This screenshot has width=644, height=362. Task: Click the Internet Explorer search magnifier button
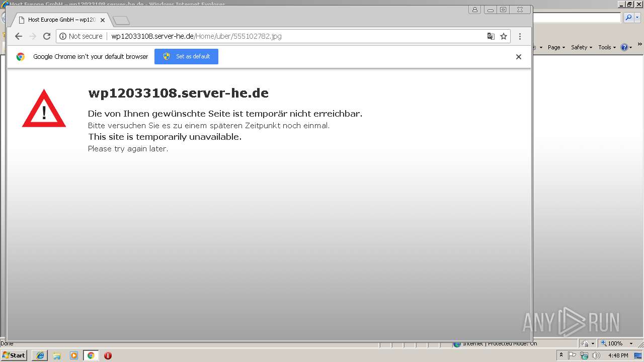628,18
